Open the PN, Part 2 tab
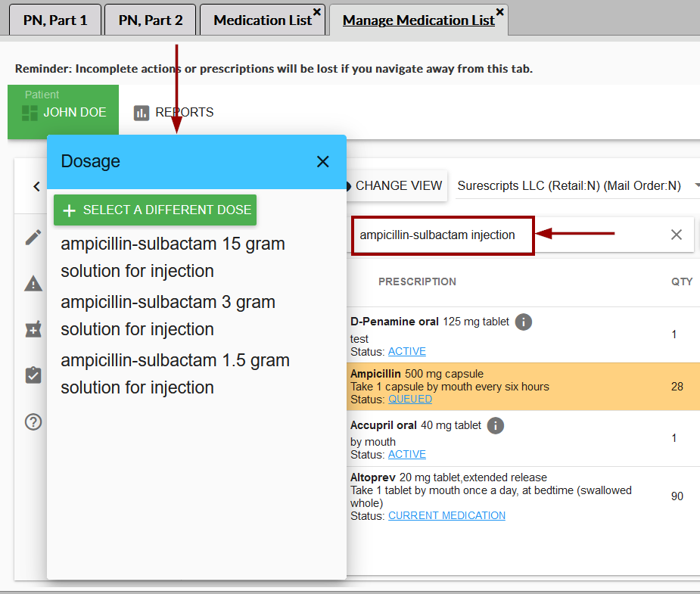Screen dimensions: 700x594 tap(151, 20)
